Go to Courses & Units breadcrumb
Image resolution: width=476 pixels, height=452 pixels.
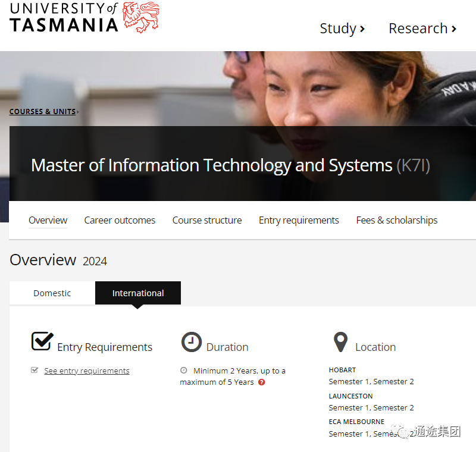point(42,112)
